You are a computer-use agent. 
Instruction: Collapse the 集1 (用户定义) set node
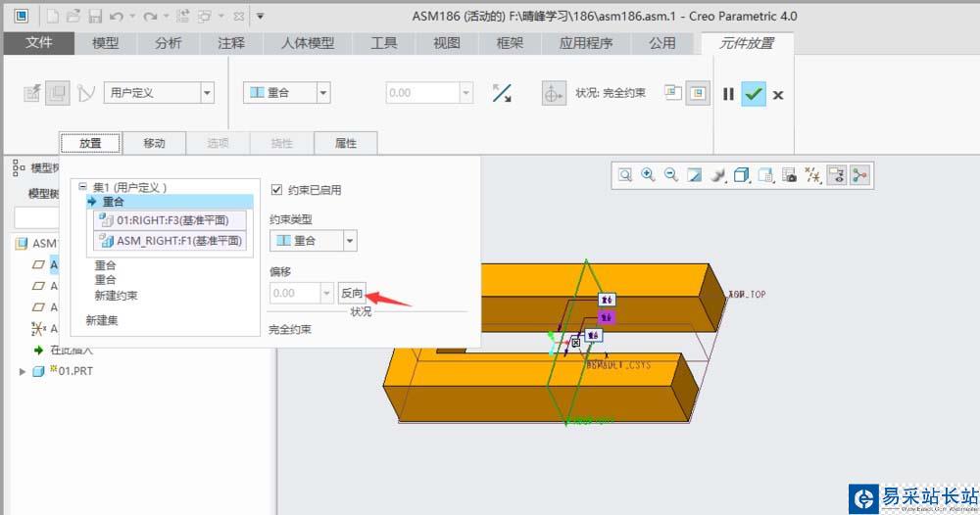click(x=82, y=187)
